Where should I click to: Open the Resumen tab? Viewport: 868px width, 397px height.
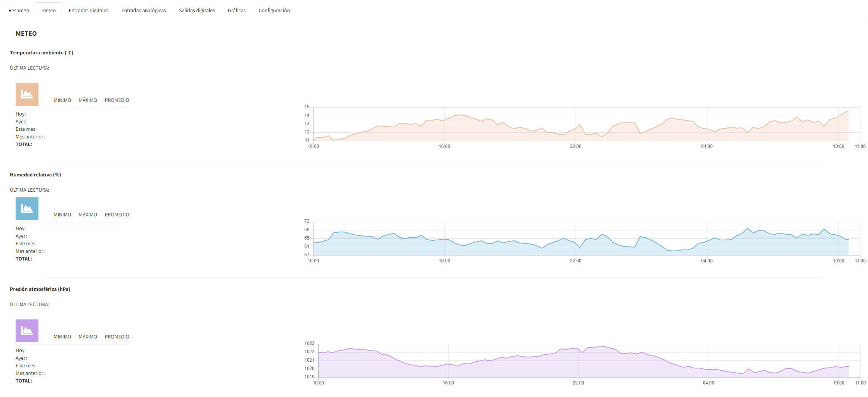coord(19,10)
